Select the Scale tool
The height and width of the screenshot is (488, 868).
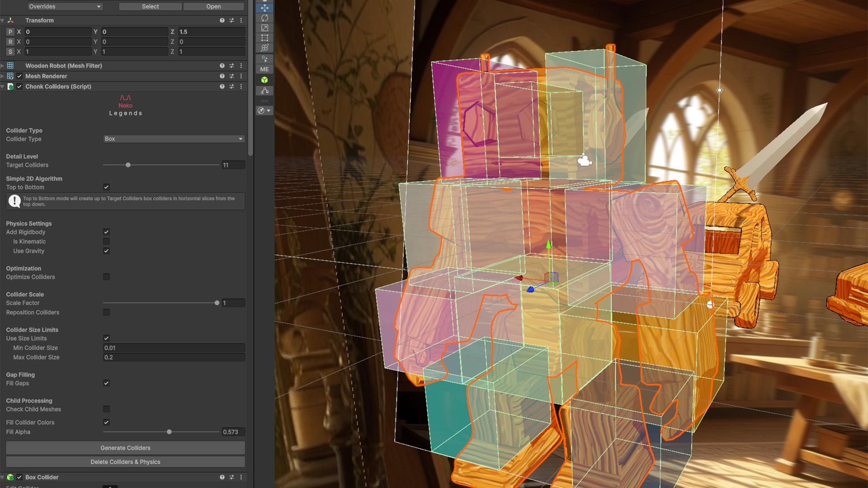(264, 28)
